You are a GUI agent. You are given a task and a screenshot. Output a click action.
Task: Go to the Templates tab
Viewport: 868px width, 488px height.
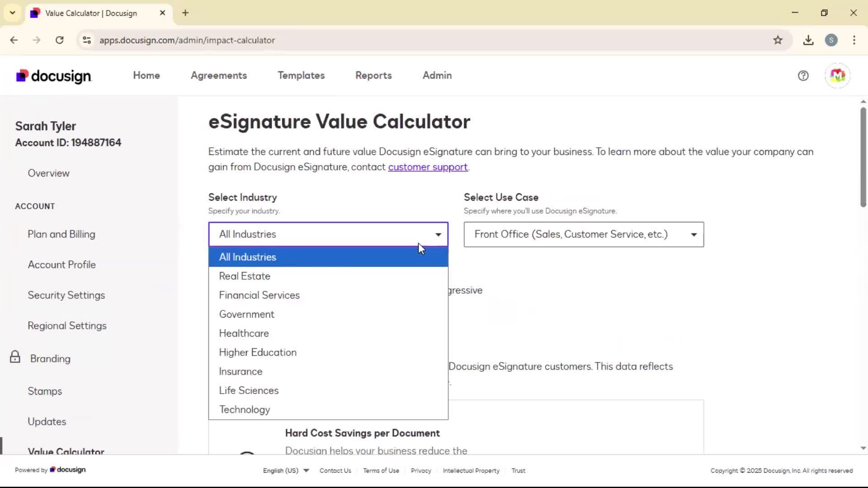click(x=301, y=75)
